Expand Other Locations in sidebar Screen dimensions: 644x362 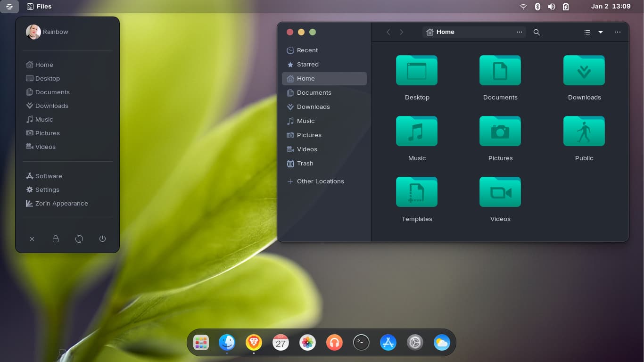point(320,181)
